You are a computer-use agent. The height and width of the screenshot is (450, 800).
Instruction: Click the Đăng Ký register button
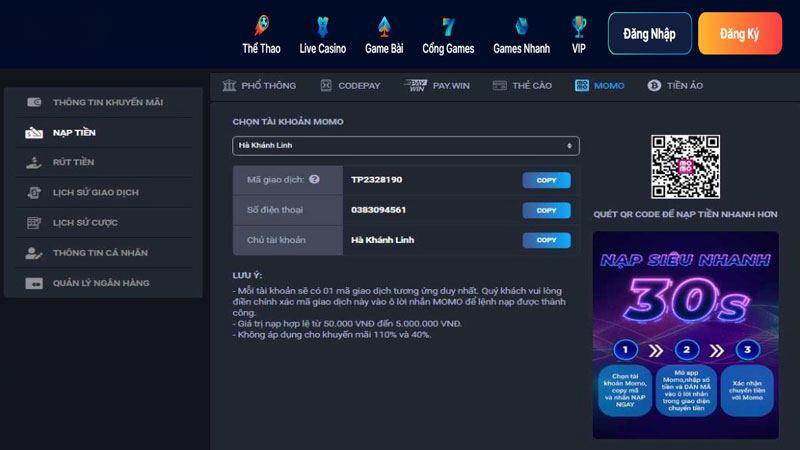click(x=740, y=34)
